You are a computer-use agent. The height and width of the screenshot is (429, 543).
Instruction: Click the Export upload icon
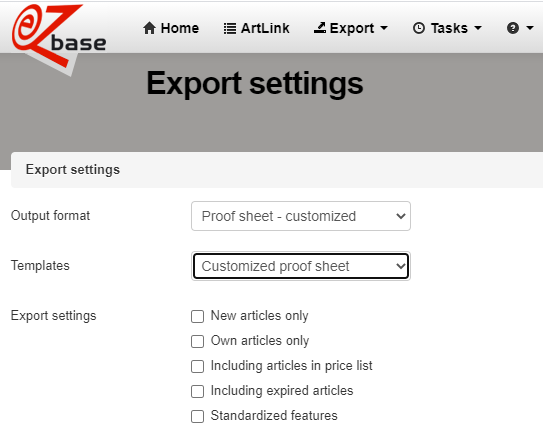320,28
